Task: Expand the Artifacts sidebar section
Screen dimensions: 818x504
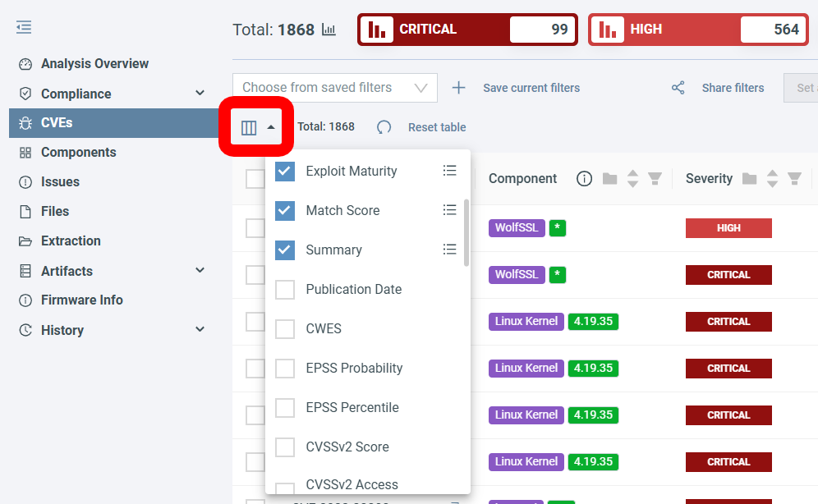Action: pos(200,271)
